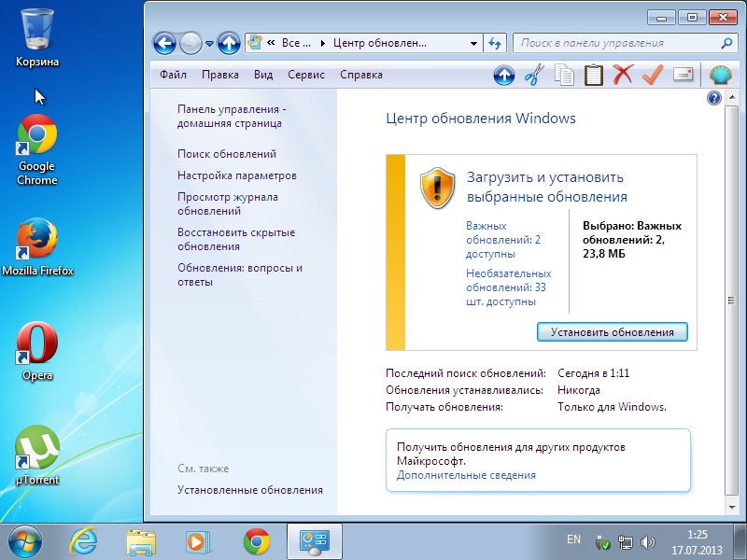
Task: Click the vertical scrollbar thumb
Action: 732,301
